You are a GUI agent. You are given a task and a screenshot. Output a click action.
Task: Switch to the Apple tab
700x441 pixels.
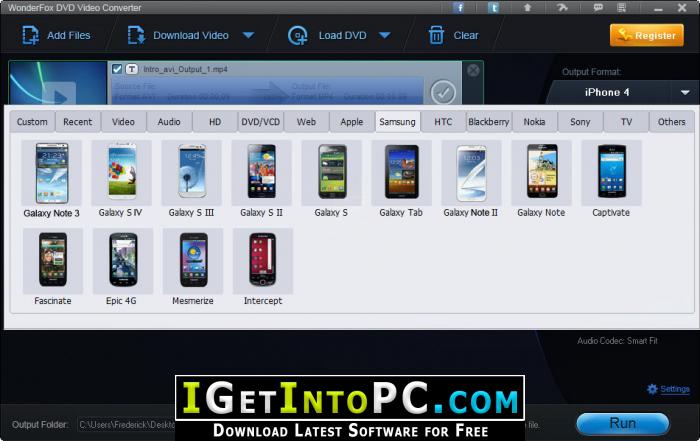point(352,122)
